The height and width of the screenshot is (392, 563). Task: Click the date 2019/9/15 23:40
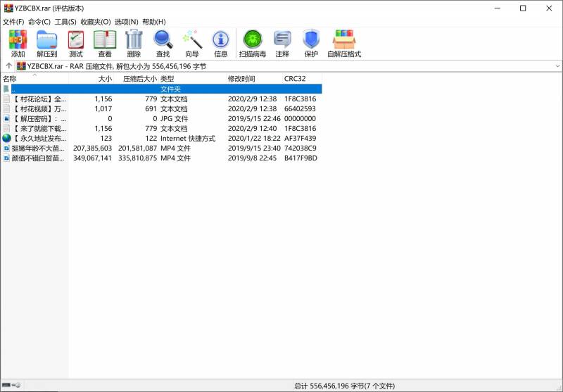tap(254, 148)
